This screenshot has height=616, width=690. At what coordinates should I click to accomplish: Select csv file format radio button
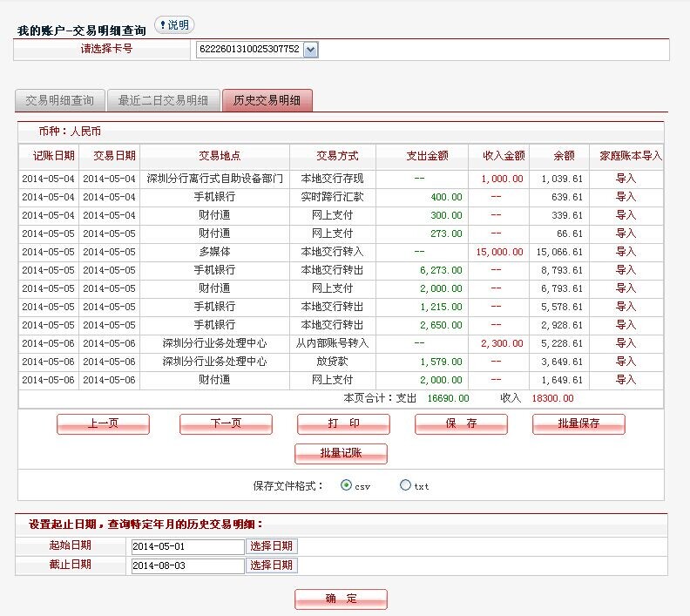pos(347,485)
